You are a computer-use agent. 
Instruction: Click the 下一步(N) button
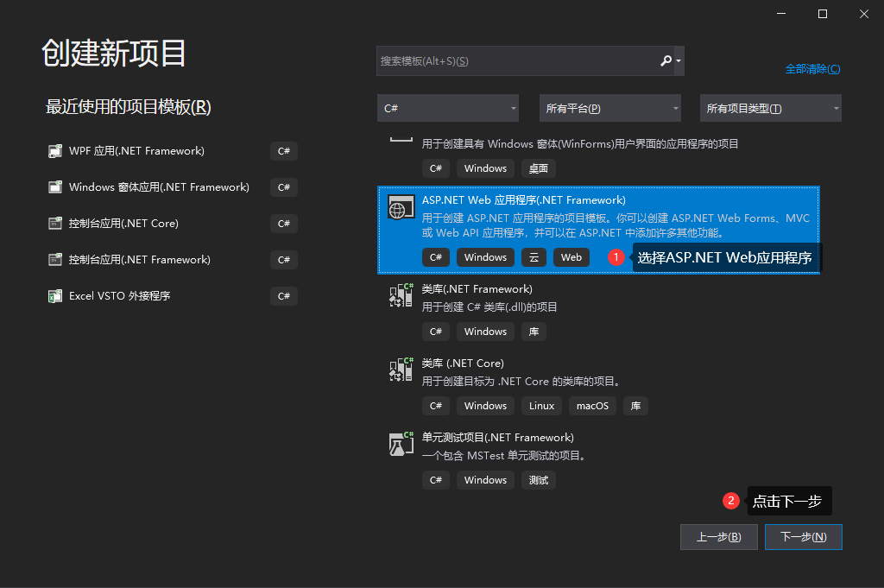click(804, 537)
